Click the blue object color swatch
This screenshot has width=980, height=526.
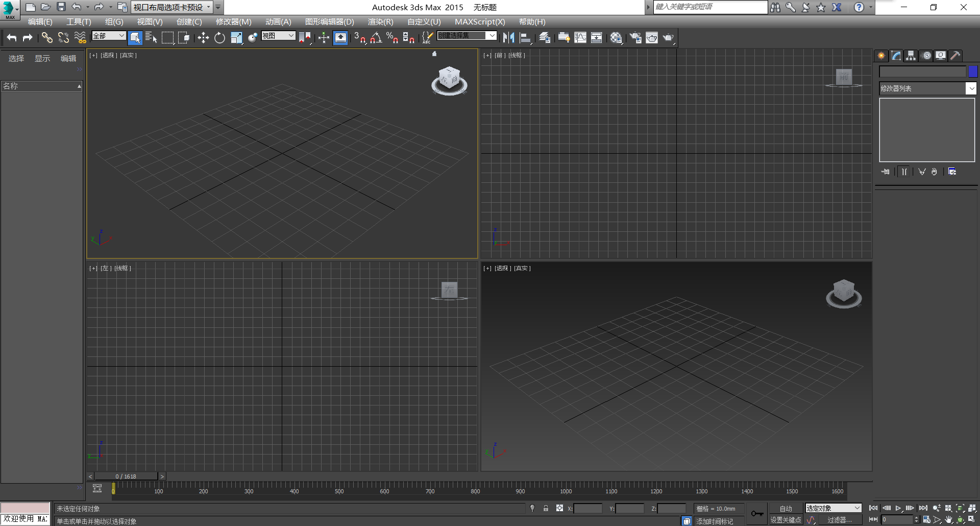[x=973, y=72]
